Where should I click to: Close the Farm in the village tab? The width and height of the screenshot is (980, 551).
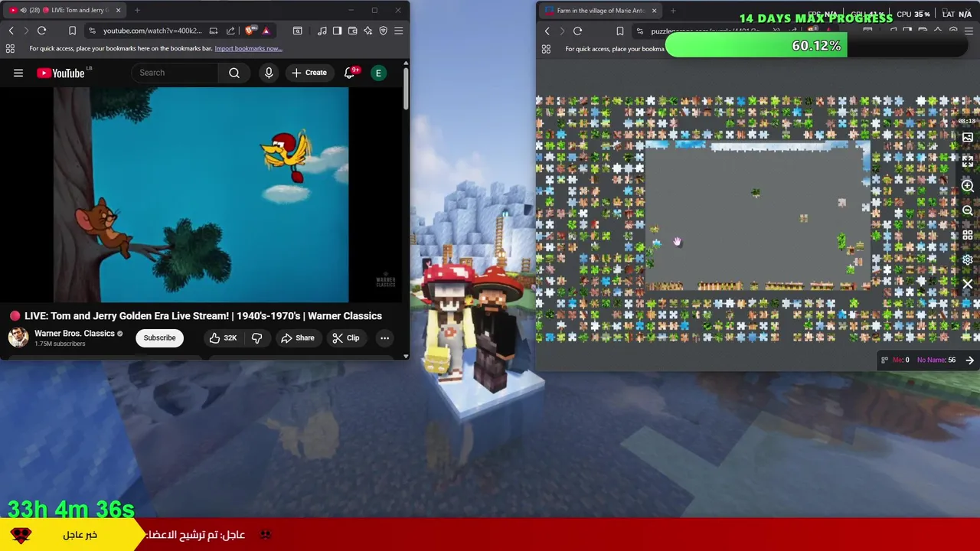coord(654,11)
